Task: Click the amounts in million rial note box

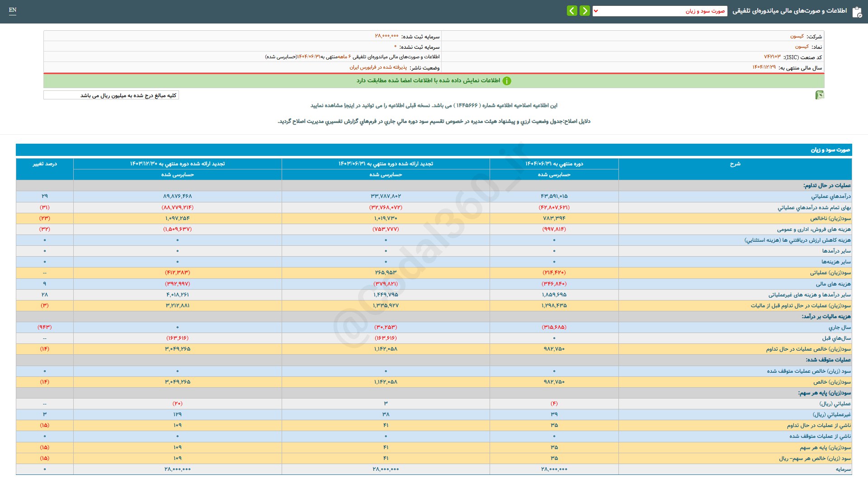Action: 111,95
